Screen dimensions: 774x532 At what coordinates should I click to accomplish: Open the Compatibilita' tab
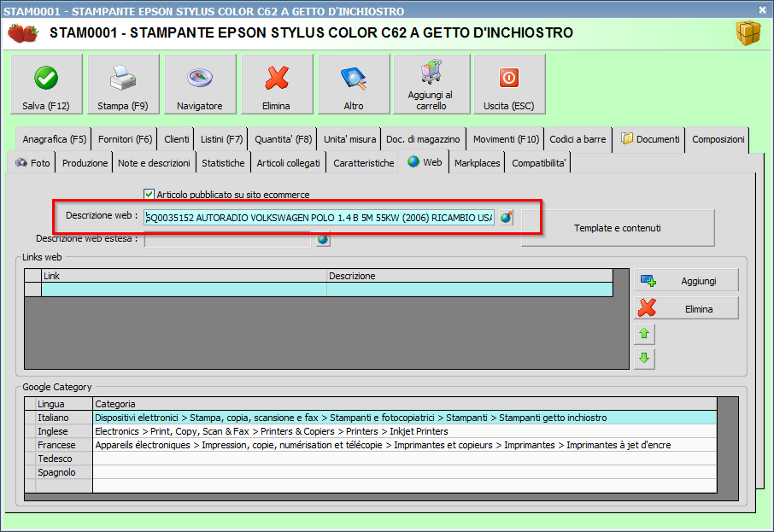(538, 163)
